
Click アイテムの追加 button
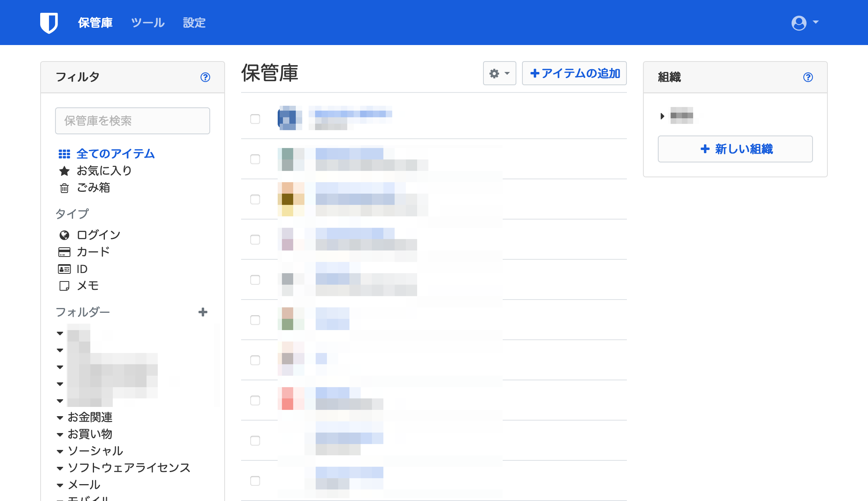(574, 74)
